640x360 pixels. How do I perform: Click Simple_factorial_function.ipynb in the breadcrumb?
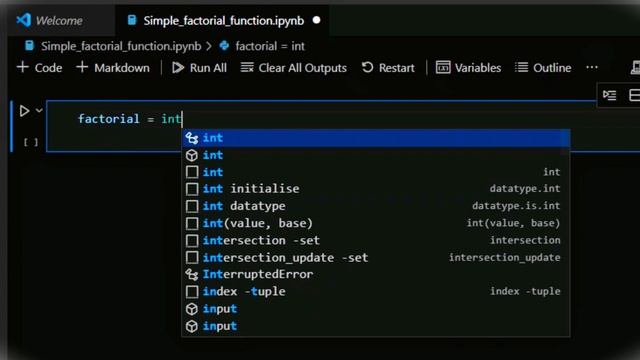121,46
